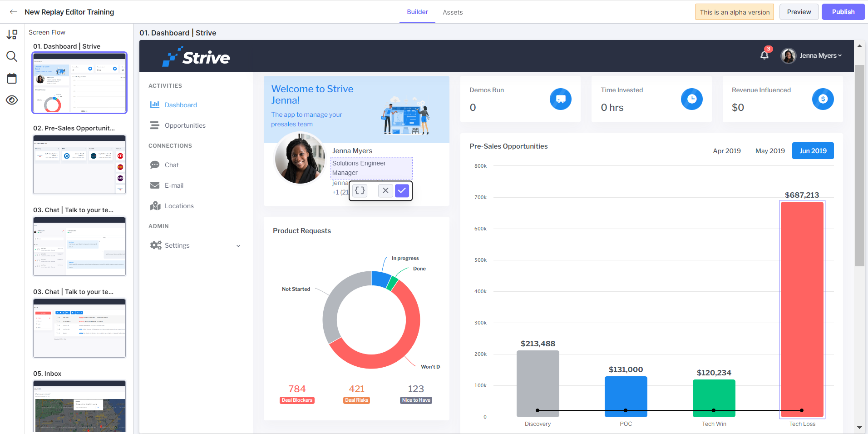Click the Demos Run presentation icon
Image resolution: width=868 pixels, height=434 pixels.
tap(561, 99)
